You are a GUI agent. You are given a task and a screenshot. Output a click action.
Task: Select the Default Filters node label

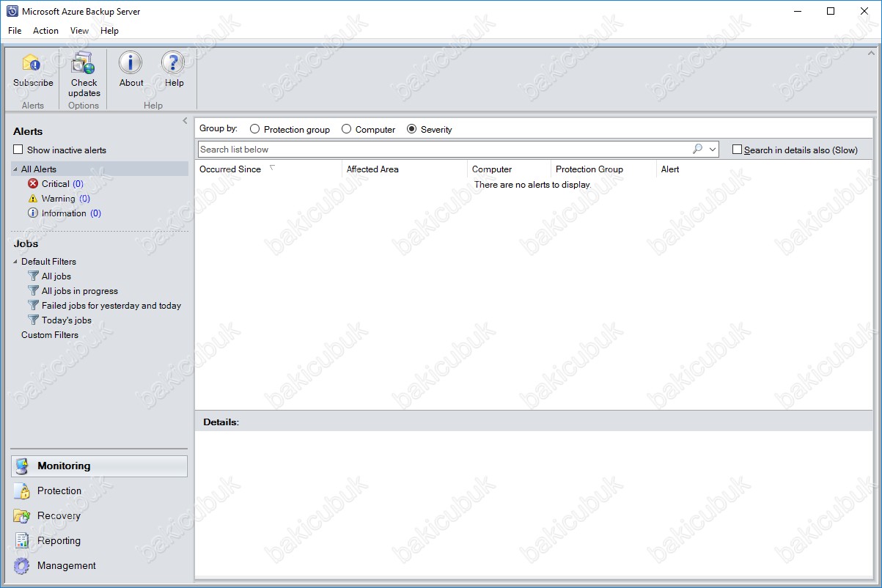coord(48,262)
